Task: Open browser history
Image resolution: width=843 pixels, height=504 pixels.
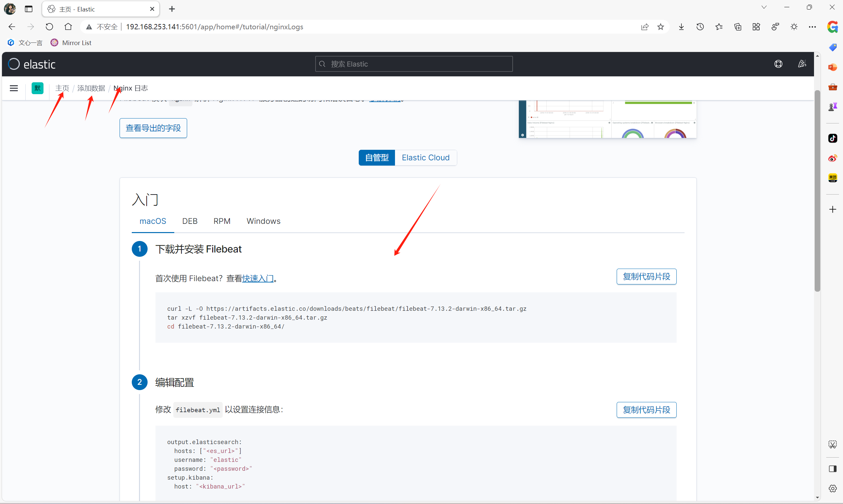Action: coord(700,27)
